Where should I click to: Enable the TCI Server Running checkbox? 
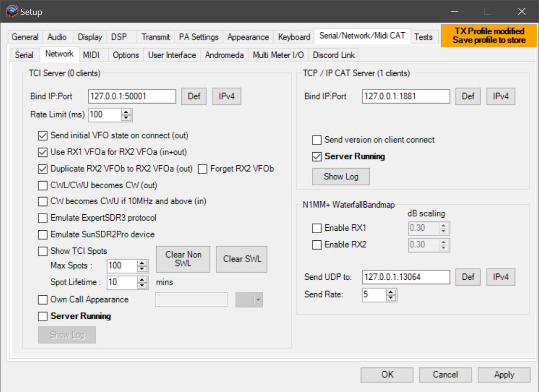pos(43,316)
